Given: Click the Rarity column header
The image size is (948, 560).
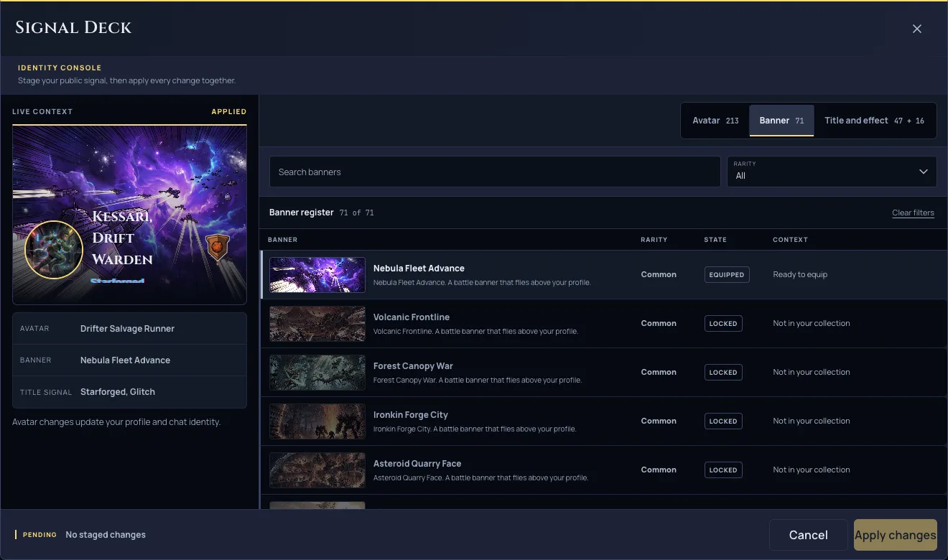Looking at the screenshot, I should pyautogui.click(x=654, y=240).
